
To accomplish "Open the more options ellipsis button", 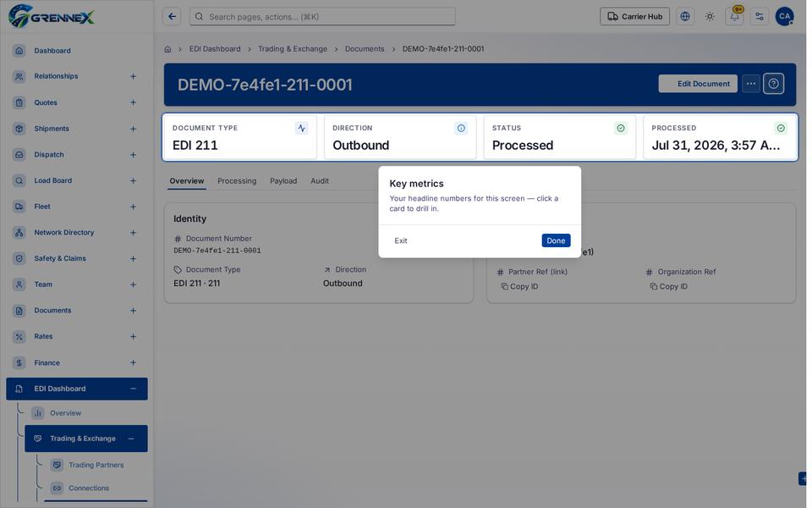I will (751, 84).
